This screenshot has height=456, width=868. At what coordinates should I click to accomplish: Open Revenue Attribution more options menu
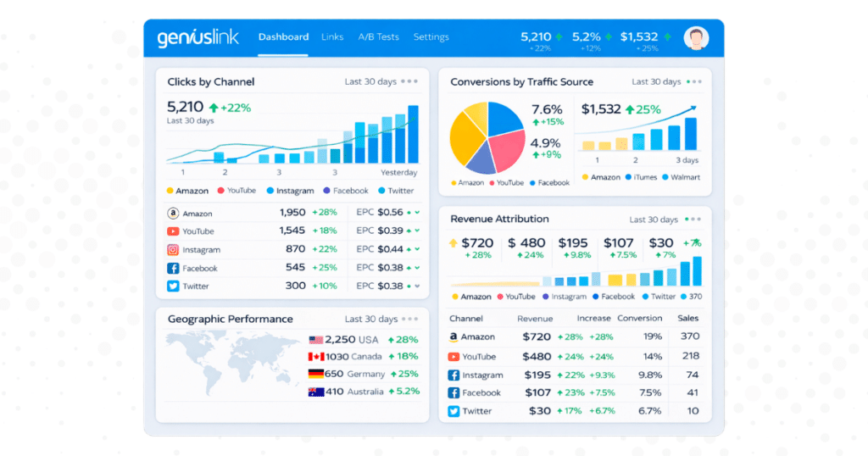tap(693, 220)
